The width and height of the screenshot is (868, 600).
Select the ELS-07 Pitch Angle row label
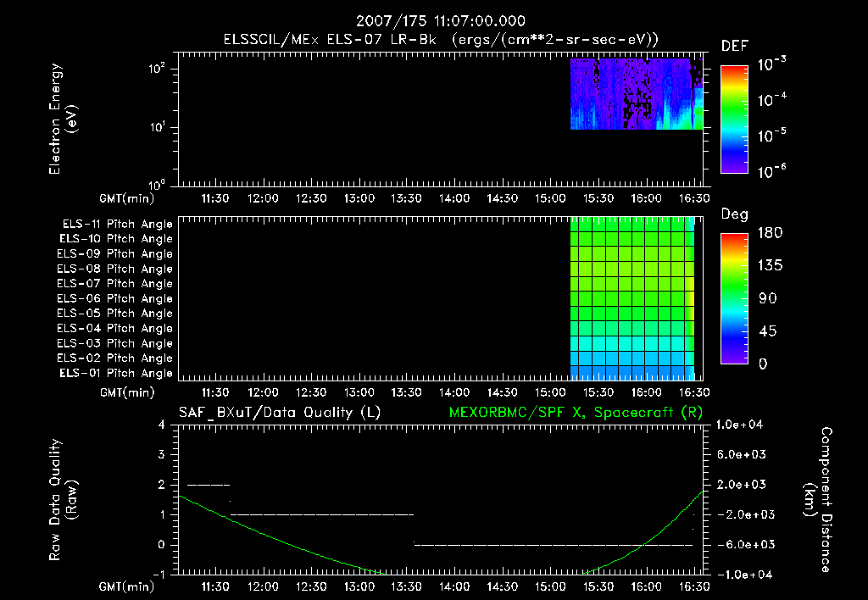click(115, 283)
